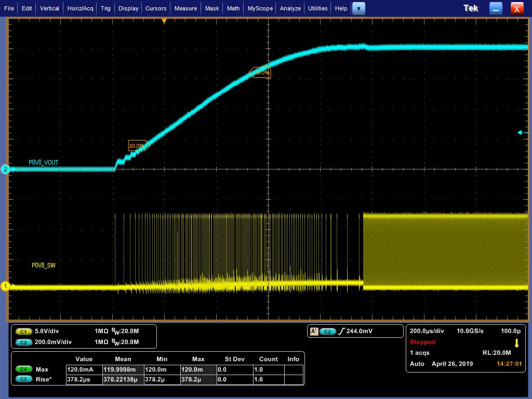This screenshot has width=532, height=399.
Task: Select the P0V8_VOUT waveform label
Action: coord(44,163)
